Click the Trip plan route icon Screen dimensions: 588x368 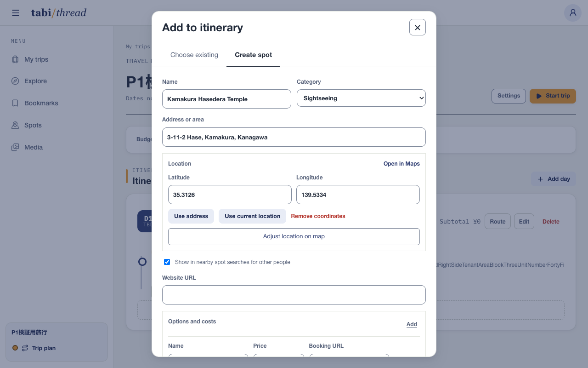coord(25,348)
